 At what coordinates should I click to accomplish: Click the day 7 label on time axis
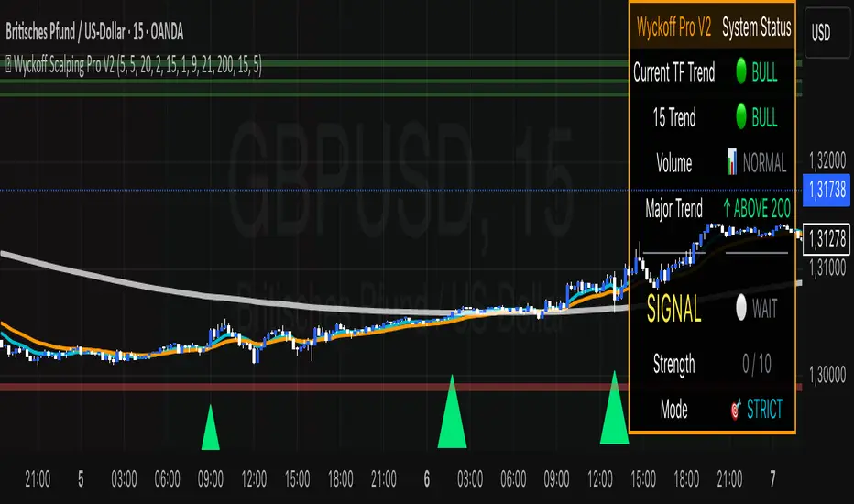[x=772, y=479]
